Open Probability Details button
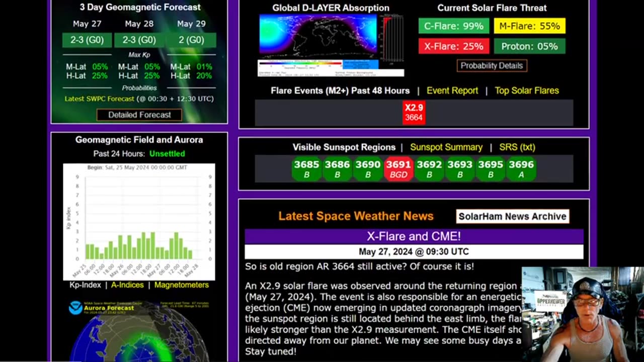Image resolution: width=644 pixels, height=362 pixels. (492, 65)
